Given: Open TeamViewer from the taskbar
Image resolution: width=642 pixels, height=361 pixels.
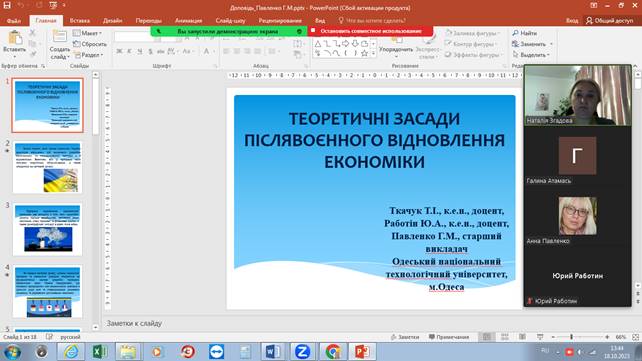Looking at the screenshot, I should [216, 351].
